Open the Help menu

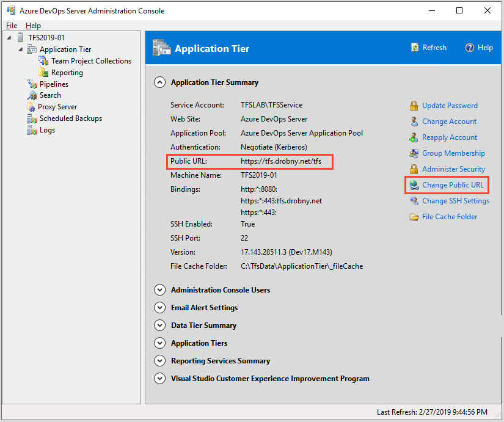tap(33, 25)
